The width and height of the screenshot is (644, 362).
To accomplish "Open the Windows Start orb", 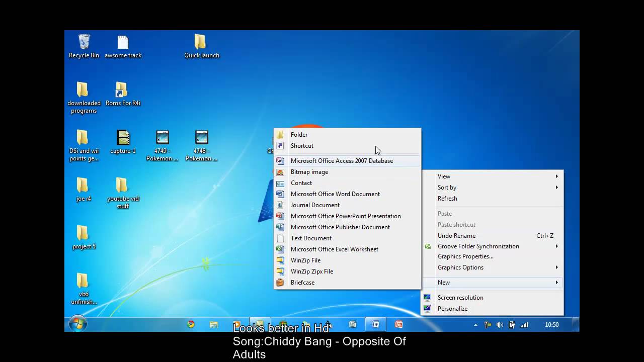I will (77, 324).
